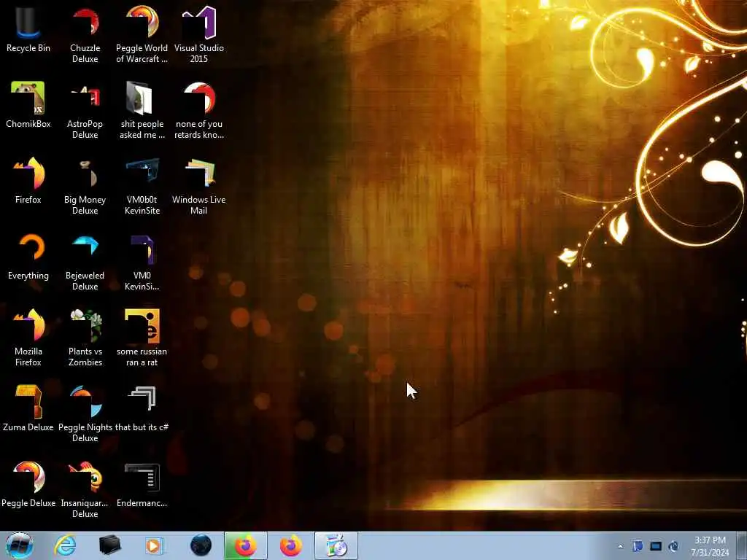Show hidden system tray icons arrow

620,546
